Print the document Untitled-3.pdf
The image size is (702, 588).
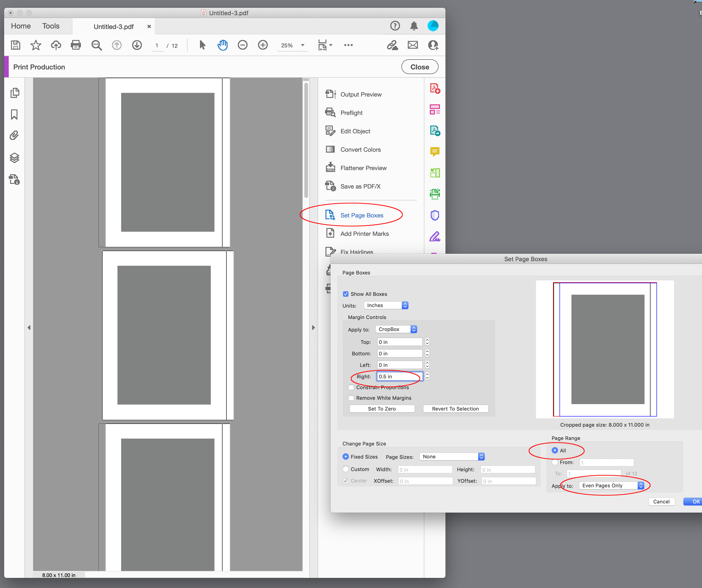pos(76,45)
